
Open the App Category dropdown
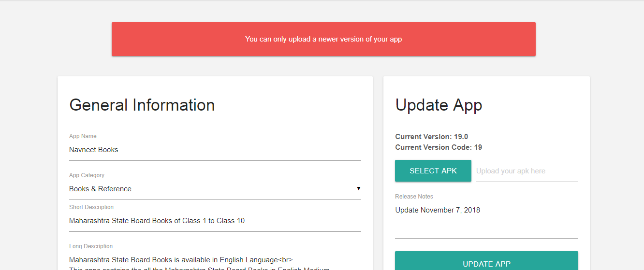215,189
